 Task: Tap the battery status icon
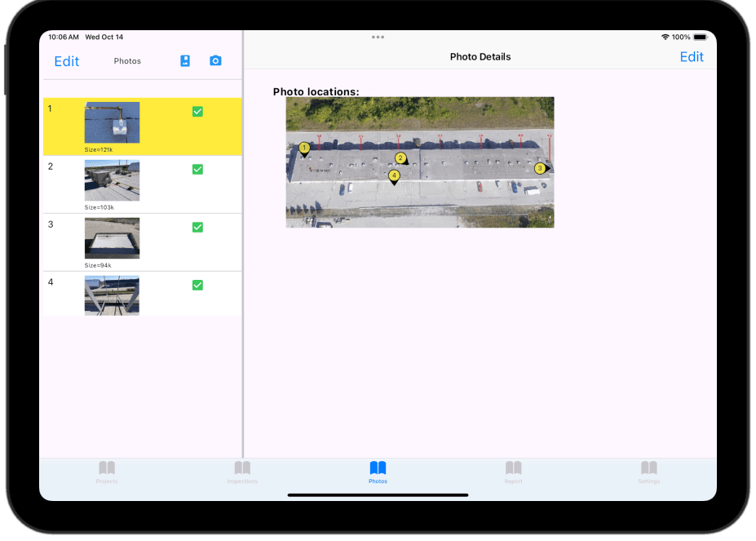(701, 38)
